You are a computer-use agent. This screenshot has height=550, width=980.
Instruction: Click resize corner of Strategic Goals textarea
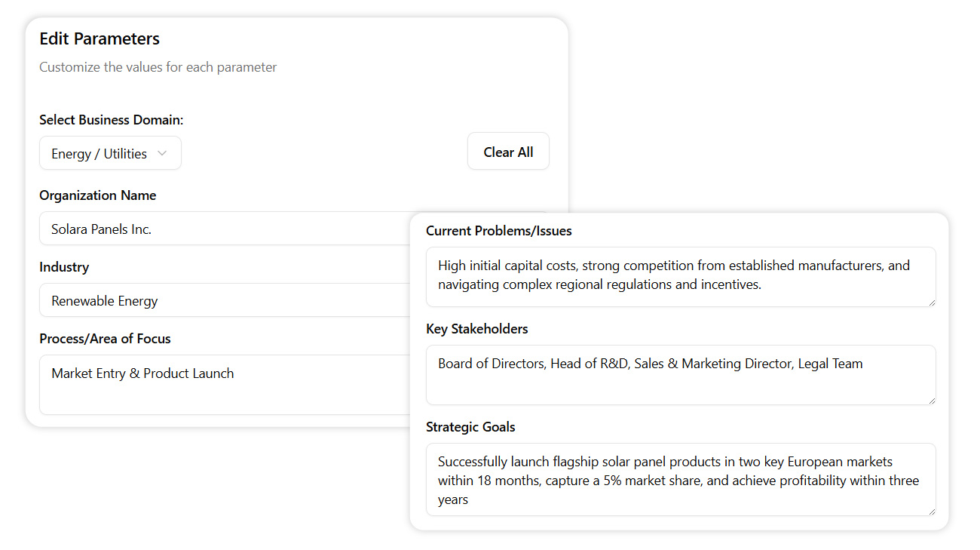(931, 511)
